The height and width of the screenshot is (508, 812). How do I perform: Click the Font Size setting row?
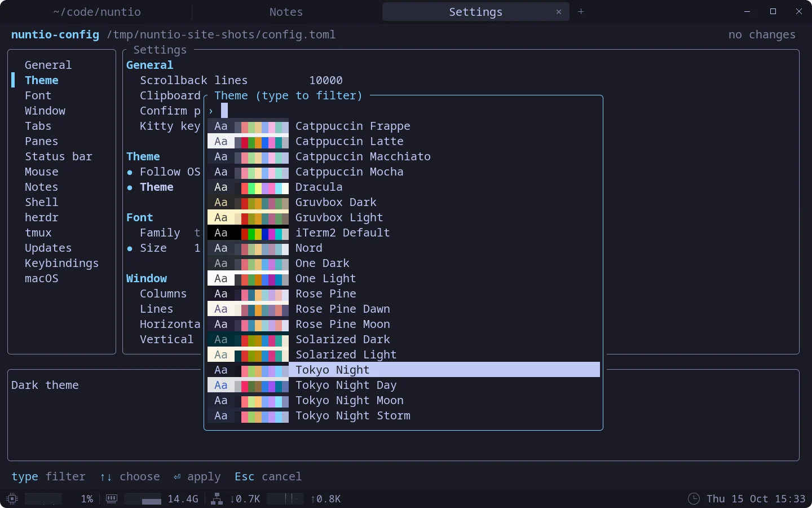coord(164,248)
